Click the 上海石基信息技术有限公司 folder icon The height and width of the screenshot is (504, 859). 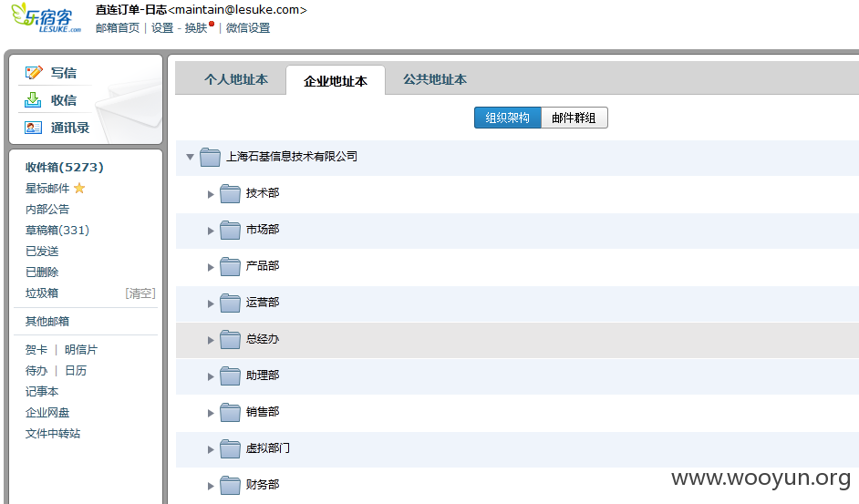click(x=210, y=157)
